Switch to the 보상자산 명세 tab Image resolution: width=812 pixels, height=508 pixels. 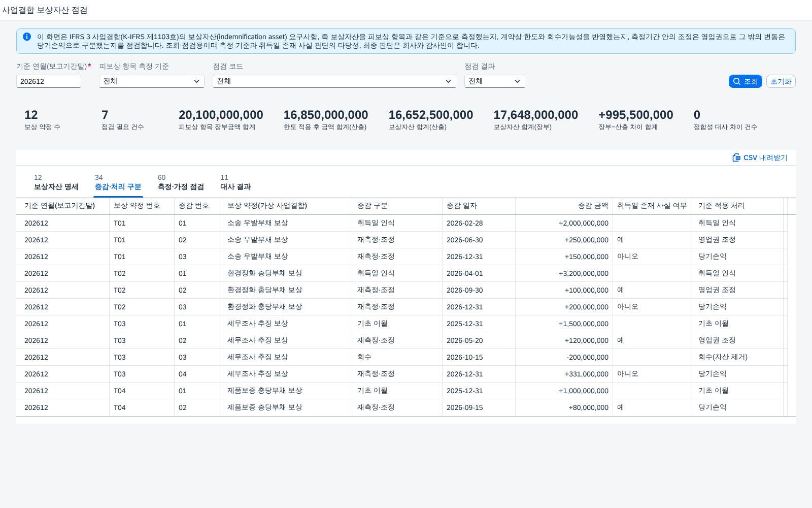point(56,182)
